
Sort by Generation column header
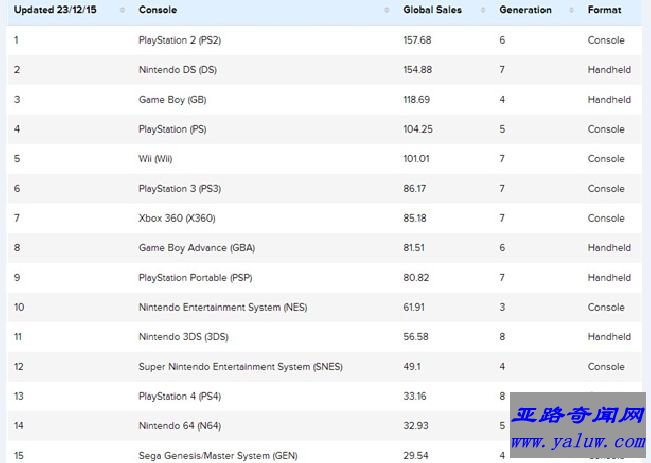[x=526, y=10]
